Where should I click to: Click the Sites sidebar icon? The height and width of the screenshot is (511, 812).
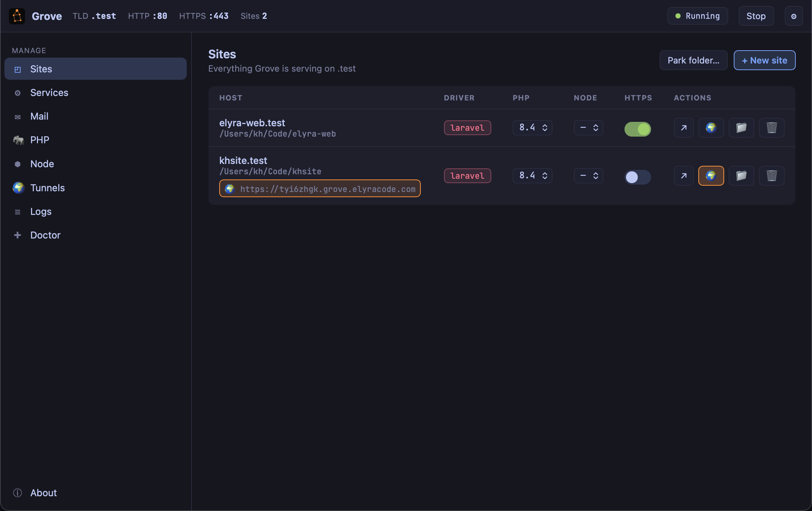pos(18,69)
